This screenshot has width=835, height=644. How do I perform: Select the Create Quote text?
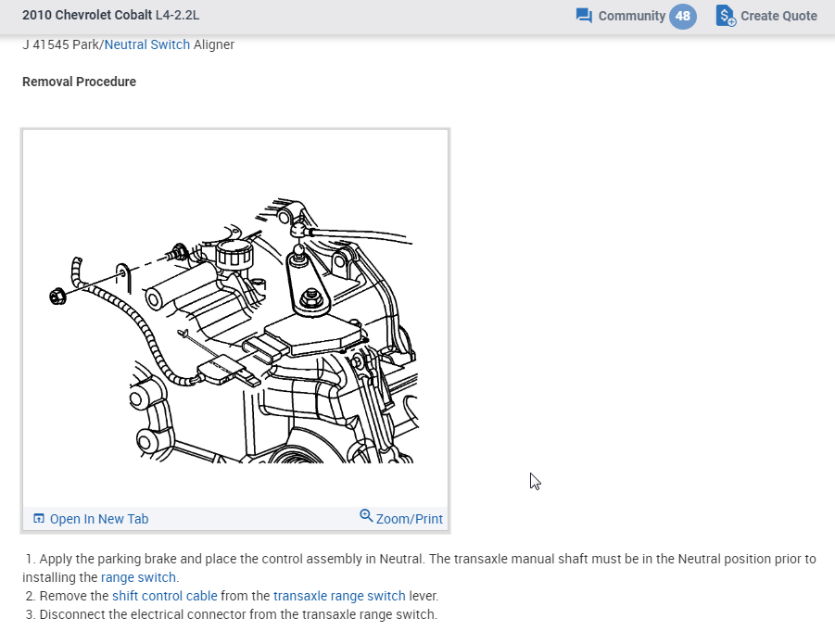point(778,16)
